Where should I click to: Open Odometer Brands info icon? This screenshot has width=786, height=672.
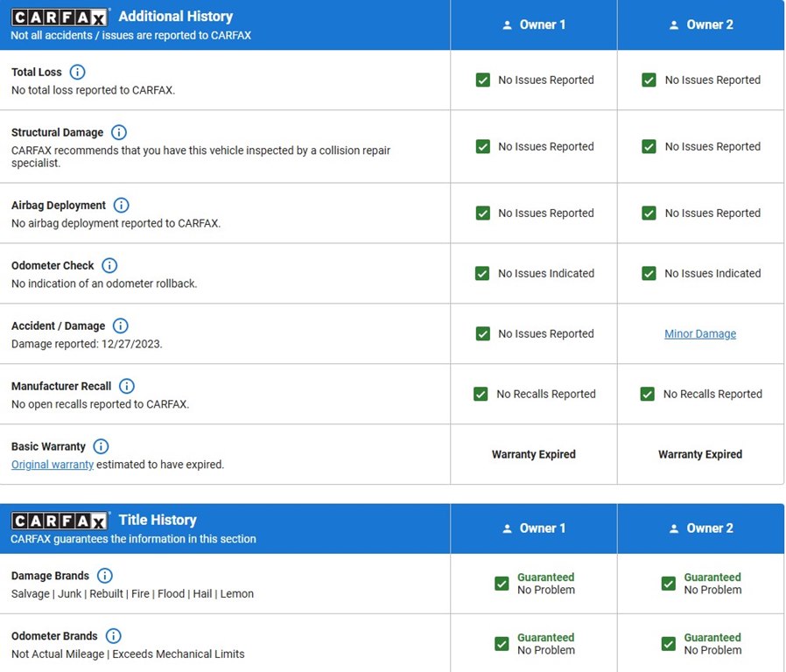(113, 636)
